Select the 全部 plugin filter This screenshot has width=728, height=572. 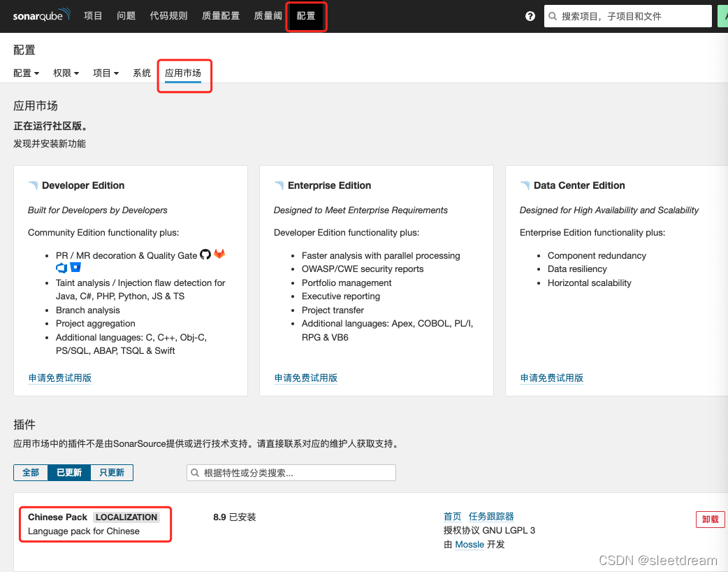pos(31,473)
